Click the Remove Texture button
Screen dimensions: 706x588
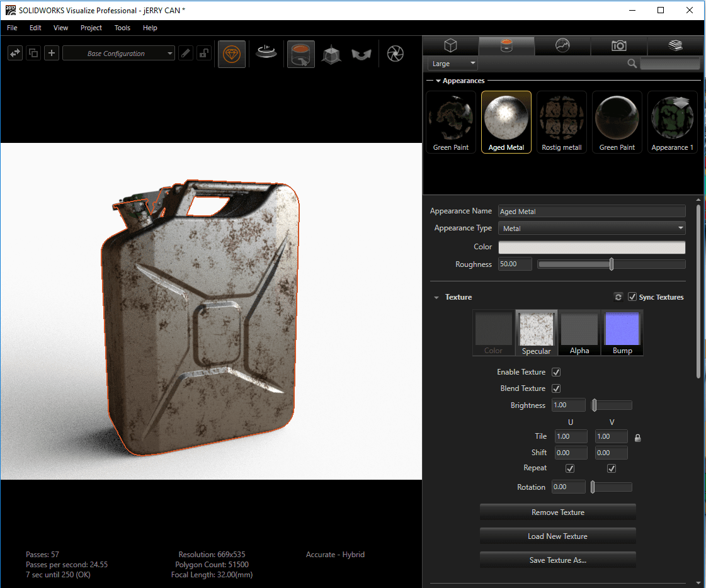557,512
